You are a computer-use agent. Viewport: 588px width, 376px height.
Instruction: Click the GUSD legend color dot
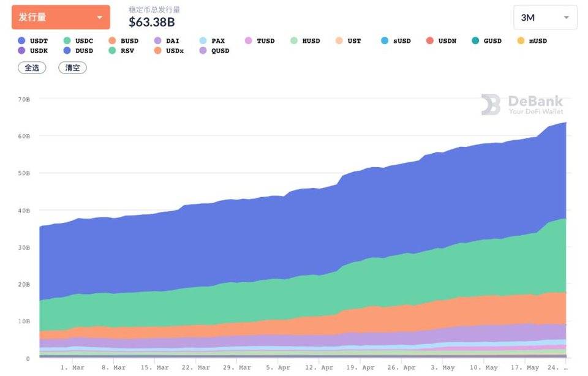click(x=475, y=41)
